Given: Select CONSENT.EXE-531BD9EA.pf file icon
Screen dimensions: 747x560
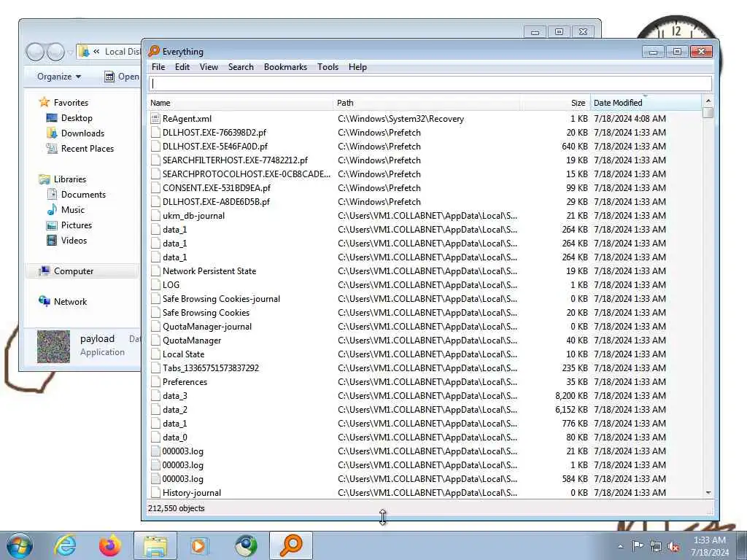Looking at the screenshot, I should 155,187.
